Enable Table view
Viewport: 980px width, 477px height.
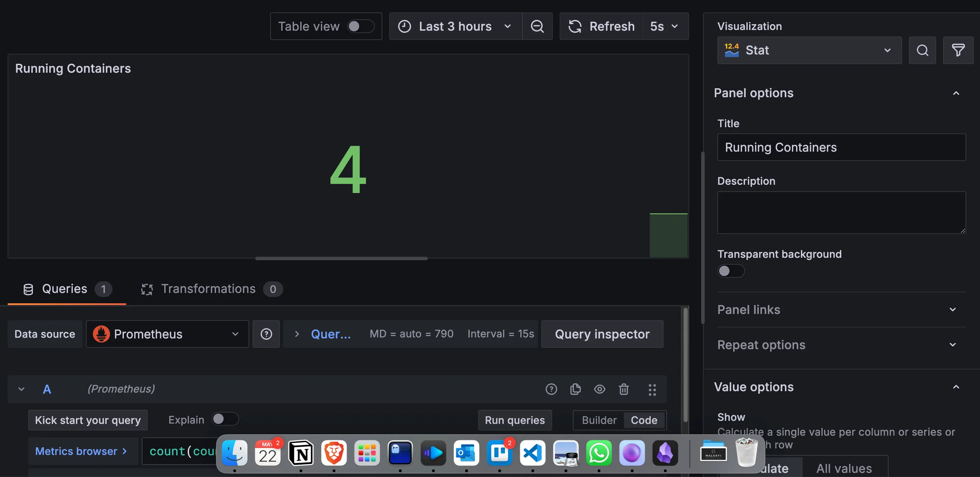tap(361, 26)
